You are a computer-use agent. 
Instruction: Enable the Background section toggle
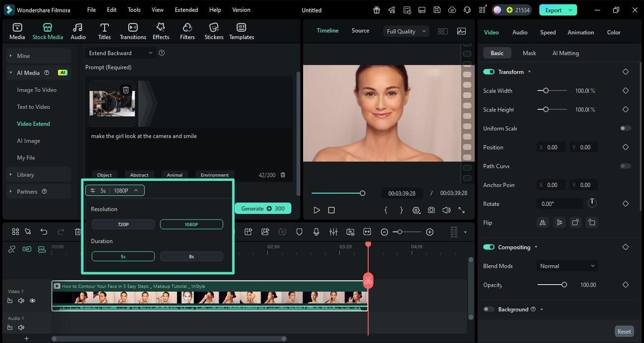click(488, 309)
